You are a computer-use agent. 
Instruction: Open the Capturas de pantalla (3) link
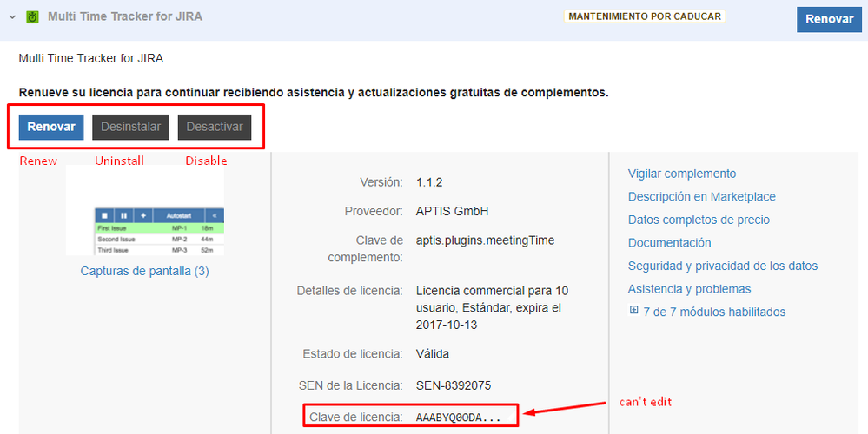click(x=144, y=272)
